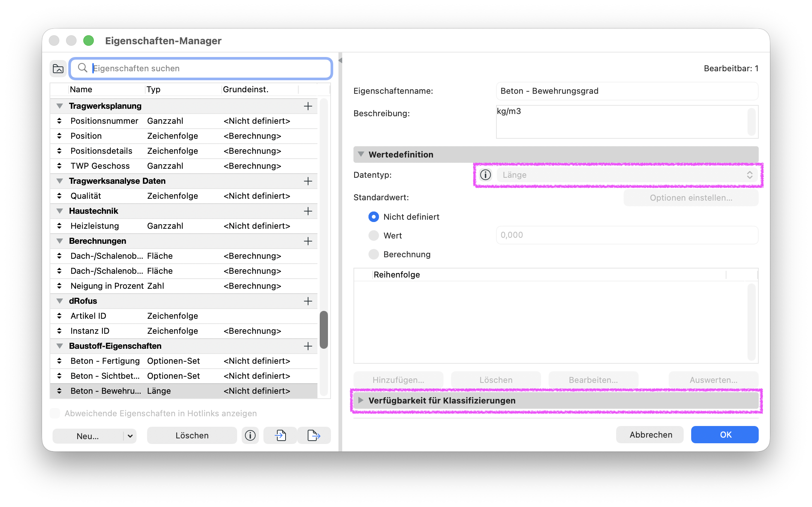Sort by the Name column header
This screenshot has height=507, width=812.
[x=106, y=89]
